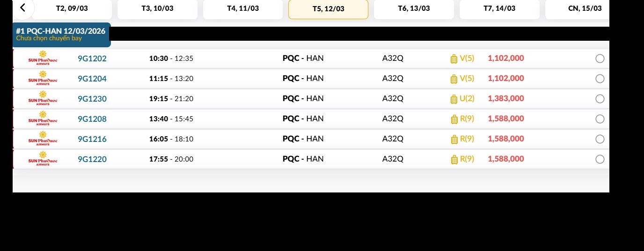This screenshot has height=251, width=644.
Task: Select the radio button for flight 9G1202
Action: pos(600,59)
